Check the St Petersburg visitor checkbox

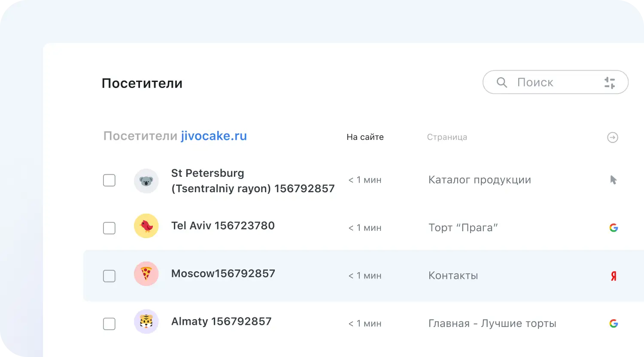click(x=109, y=181)
